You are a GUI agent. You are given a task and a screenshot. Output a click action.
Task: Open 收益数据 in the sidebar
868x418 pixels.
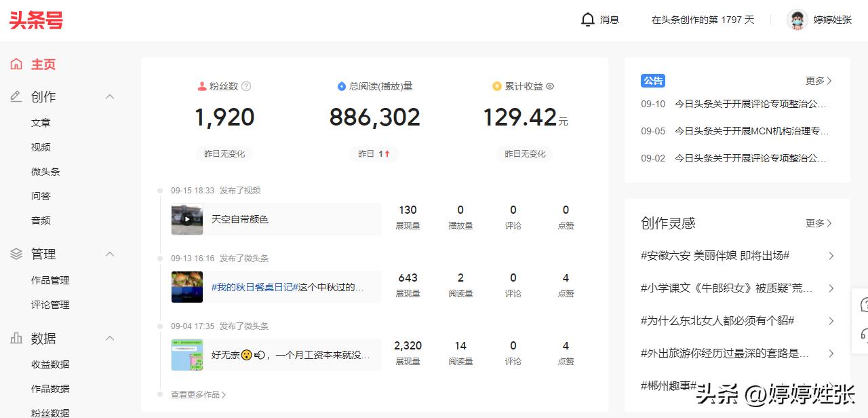point(50,364)
